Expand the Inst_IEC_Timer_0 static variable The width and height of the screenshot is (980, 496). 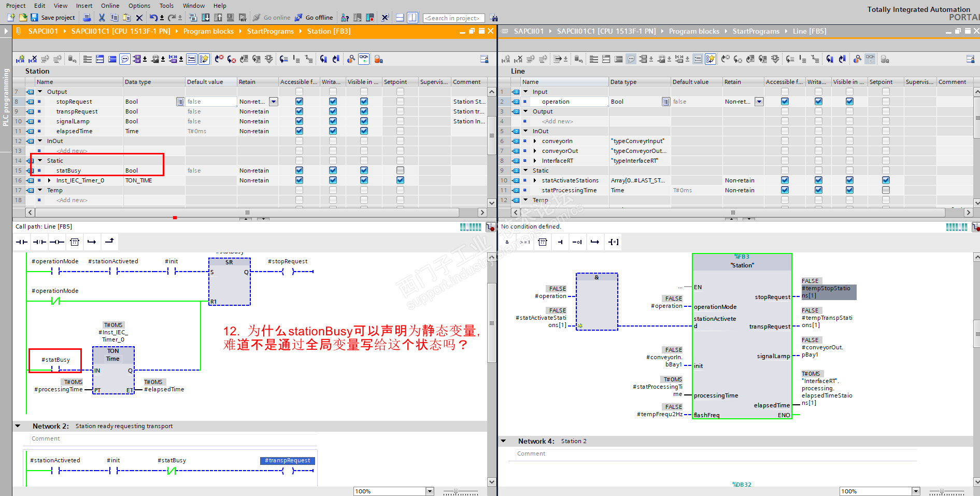(x=49, y=180)
